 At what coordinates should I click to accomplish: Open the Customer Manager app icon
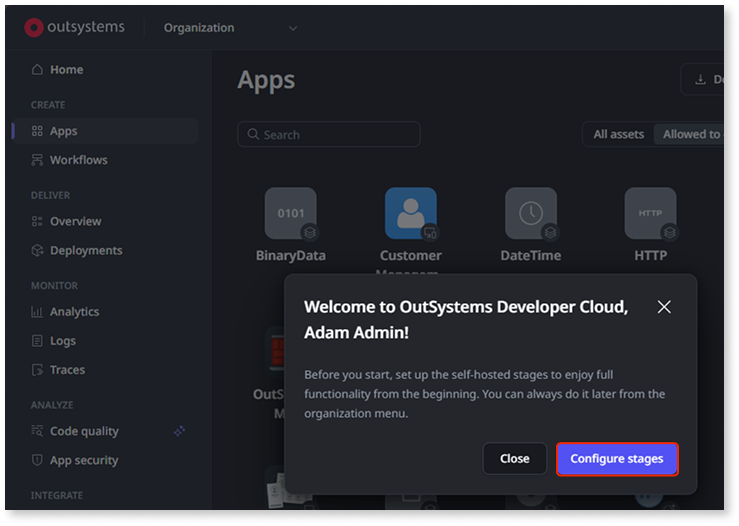[411, 214]
